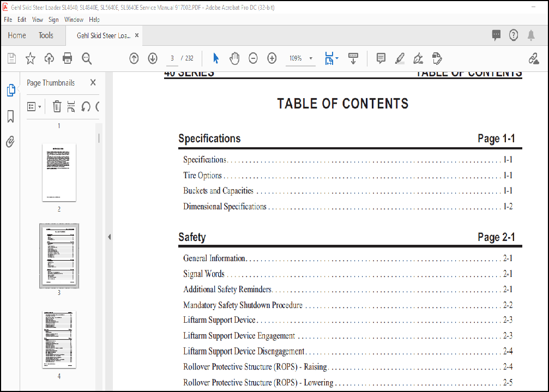Open the Window menu

[x=74, y=20]
